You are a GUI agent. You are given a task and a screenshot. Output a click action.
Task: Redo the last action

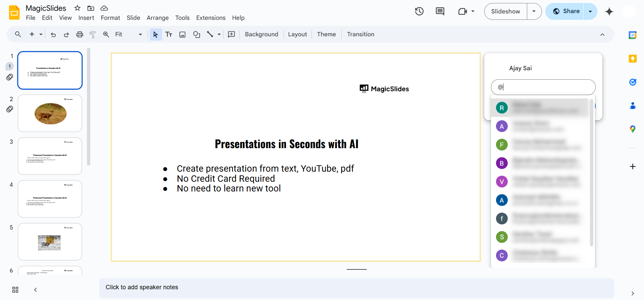[x=66, y=34]
